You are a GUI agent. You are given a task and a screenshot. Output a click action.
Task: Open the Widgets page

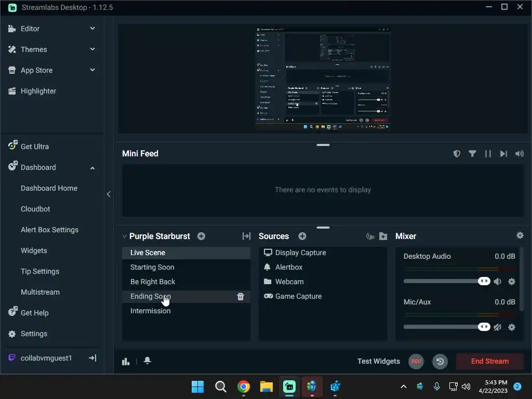click(x=34, y=250)
